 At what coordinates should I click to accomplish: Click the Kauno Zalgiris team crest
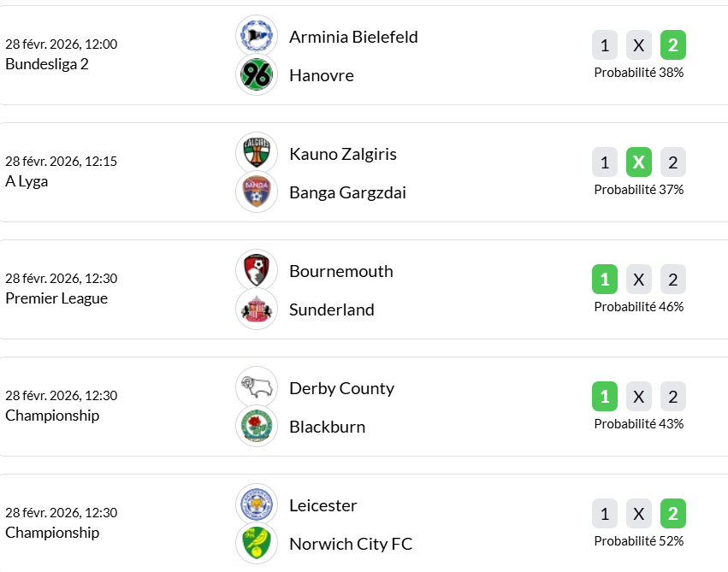[x=257, y=153]
